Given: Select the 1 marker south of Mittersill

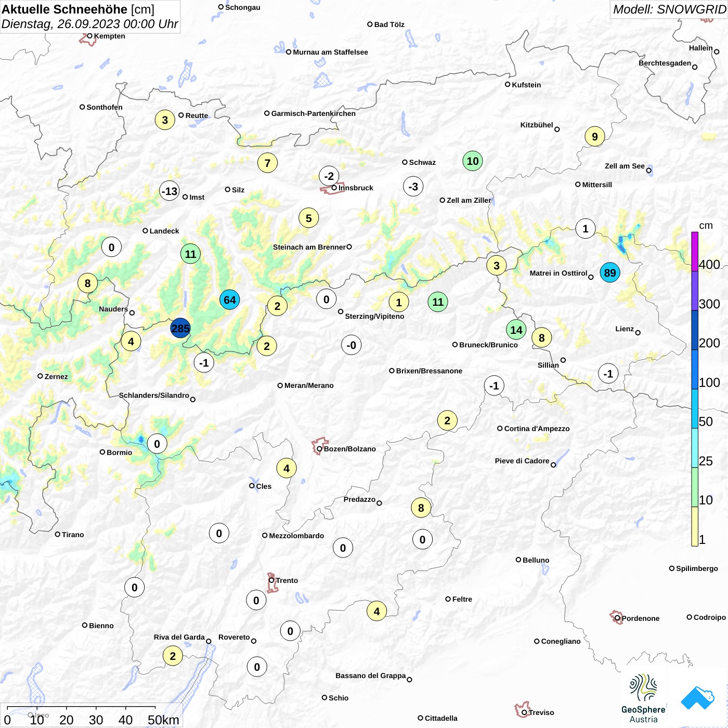Looking at the screenshot, I should [586, 228].
